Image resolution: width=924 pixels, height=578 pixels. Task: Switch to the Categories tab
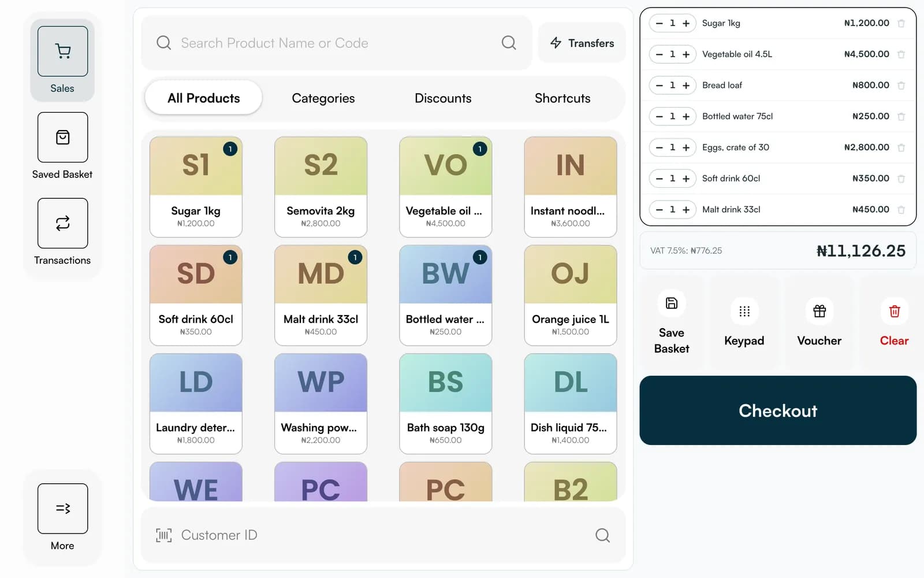click(323, 98)
